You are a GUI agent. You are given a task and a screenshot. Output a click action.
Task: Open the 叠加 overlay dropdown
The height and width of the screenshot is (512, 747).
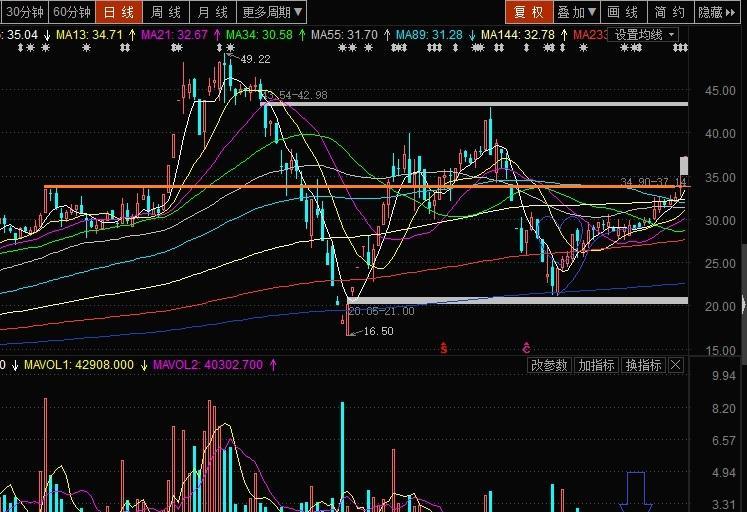tap(576, 12)
